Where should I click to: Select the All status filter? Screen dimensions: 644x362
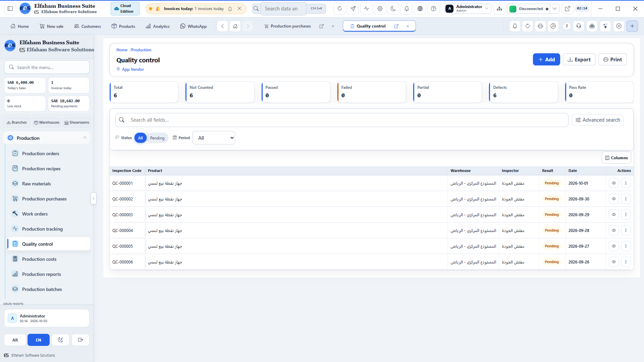[x=140, y=138]
